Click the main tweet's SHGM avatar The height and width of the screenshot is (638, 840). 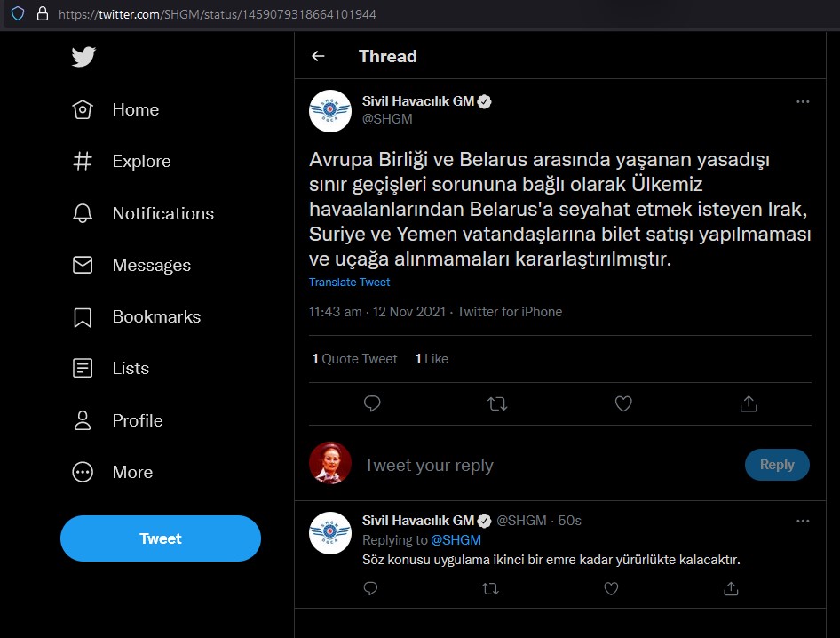330,110
